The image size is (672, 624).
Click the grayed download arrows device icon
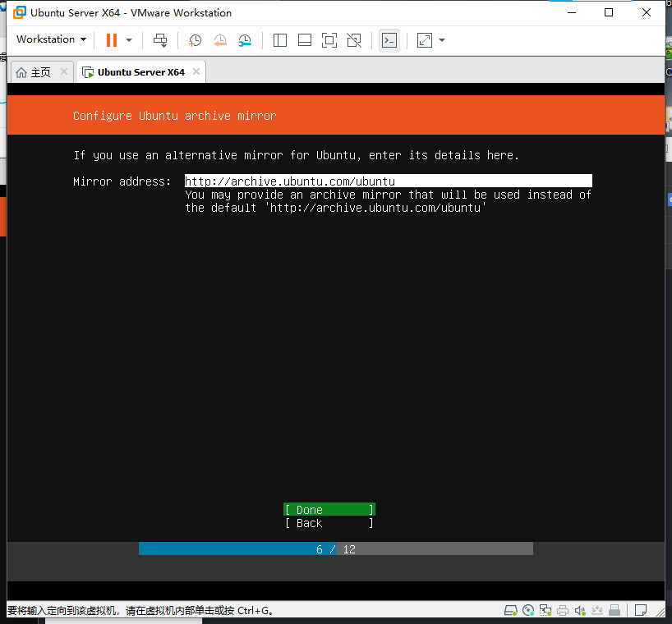pyautogui.click(x=597, y=610)
